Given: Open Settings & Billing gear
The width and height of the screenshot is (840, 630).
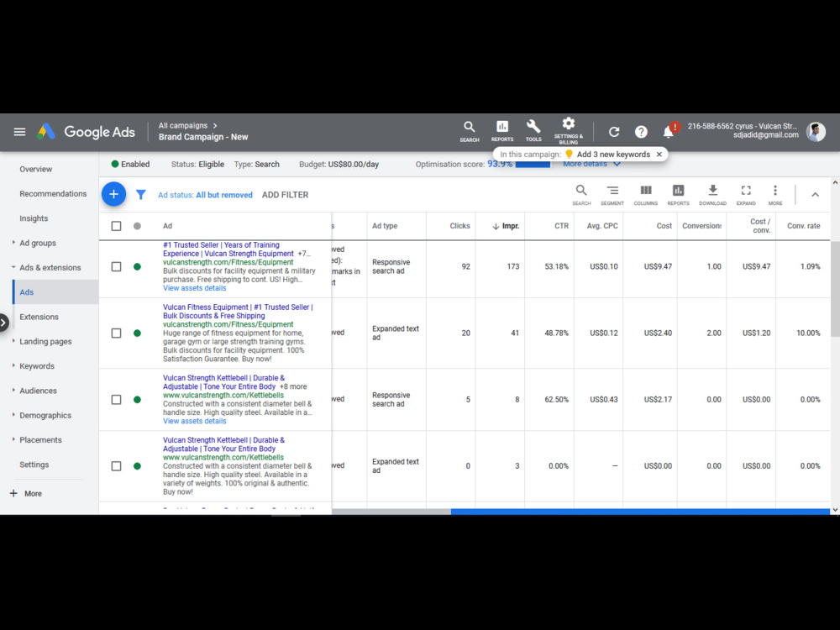Looking at the screenshot, I should pyautogui.click(x=569, y=131).
